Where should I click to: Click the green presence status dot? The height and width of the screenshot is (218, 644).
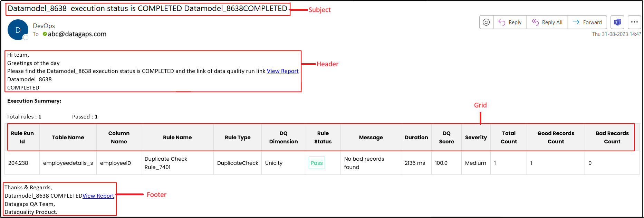click(x=45, y=34)
